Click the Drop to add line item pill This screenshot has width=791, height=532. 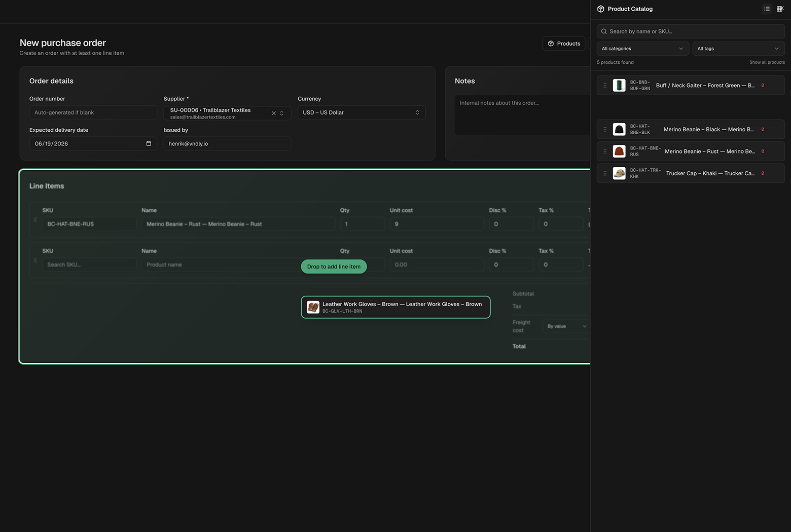[334, 267]
